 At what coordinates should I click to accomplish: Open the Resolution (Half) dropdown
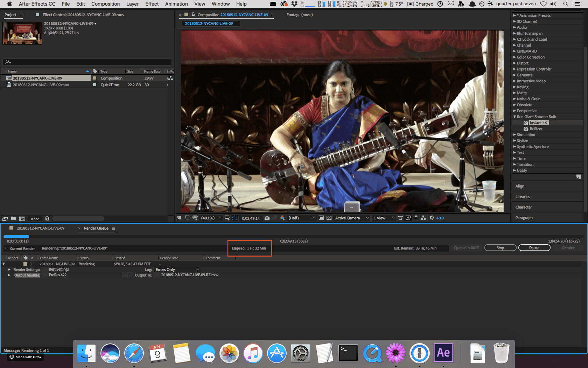(302, 218)
